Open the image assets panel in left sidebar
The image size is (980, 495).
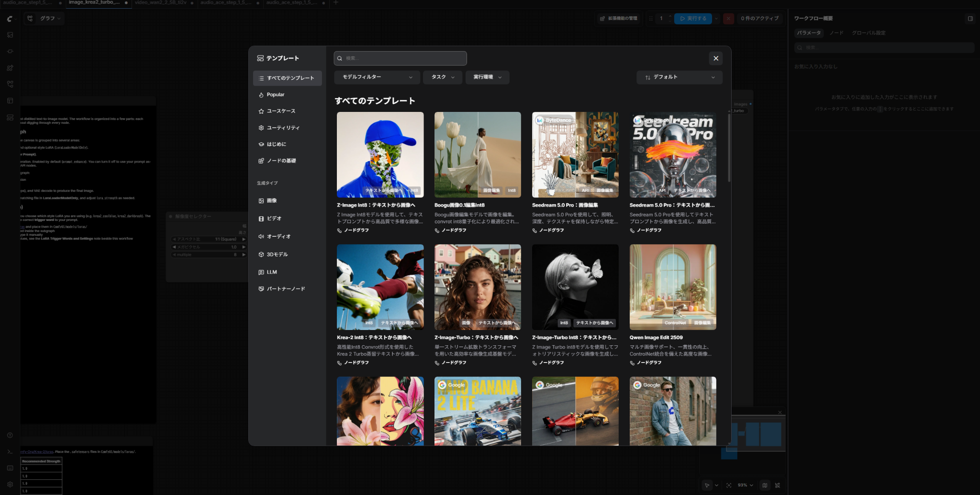tap(10, 35)
